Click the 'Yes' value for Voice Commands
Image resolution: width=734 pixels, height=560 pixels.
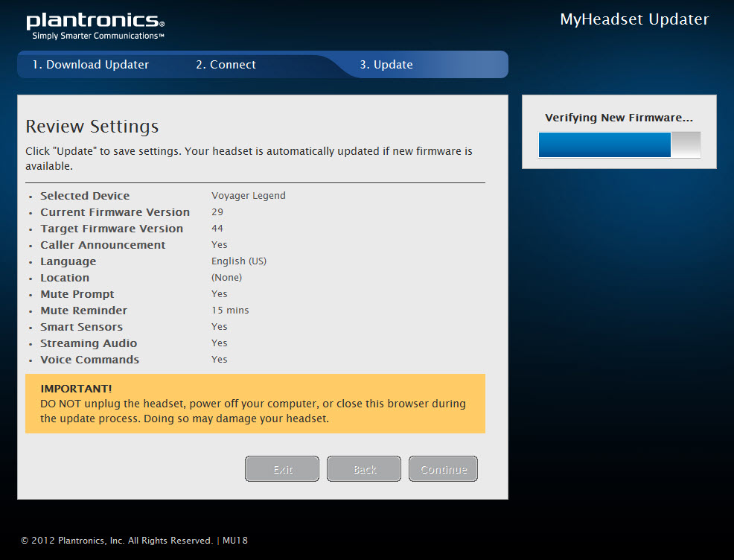click(220, 360)
